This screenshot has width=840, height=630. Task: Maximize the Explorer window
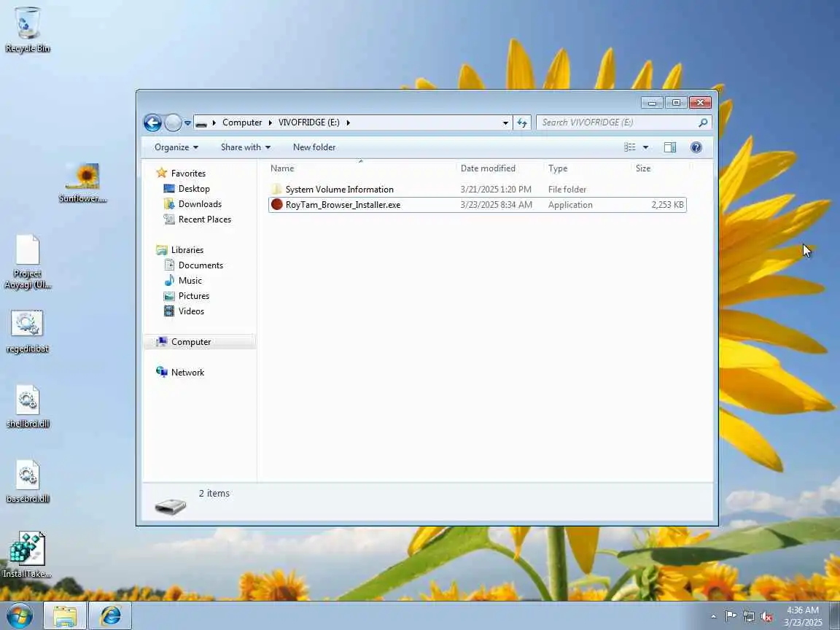[676, 102]
